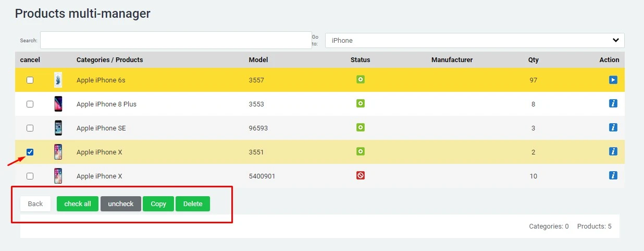This screenshot has height=251, width=644.
Task: Check the Apple iPhone SE checkbox
Action: pyautogui.click(x=30, y=128)
